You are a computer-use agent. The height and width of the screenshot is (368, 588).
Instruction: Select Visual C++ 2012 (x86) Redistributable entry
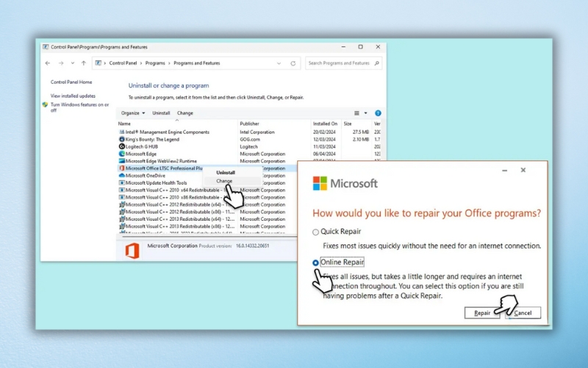pos(180,212)
